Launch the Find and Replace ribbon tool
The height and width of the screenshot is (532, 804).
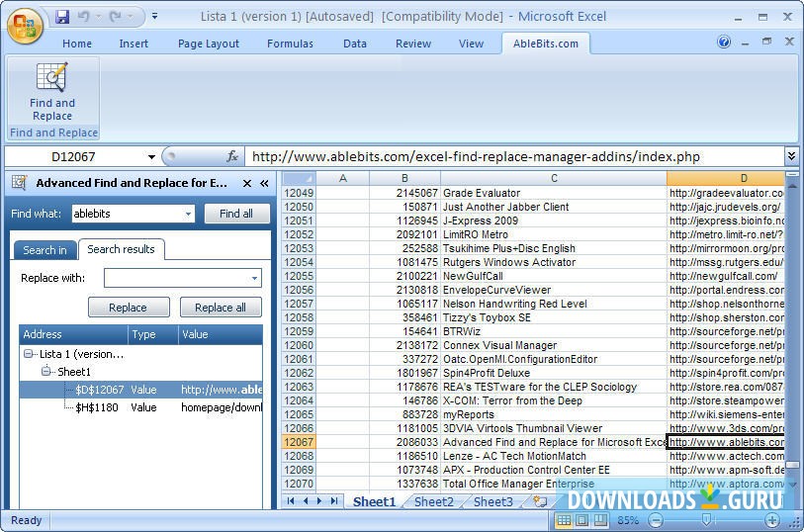pos(52,92)
